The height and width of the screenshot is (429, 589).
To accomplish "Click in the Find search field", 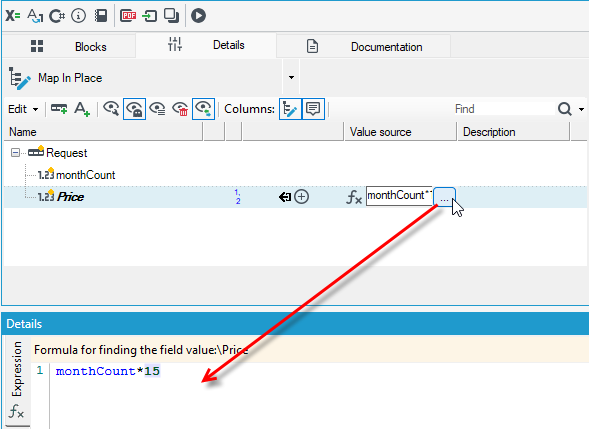I will click(503, 109).
